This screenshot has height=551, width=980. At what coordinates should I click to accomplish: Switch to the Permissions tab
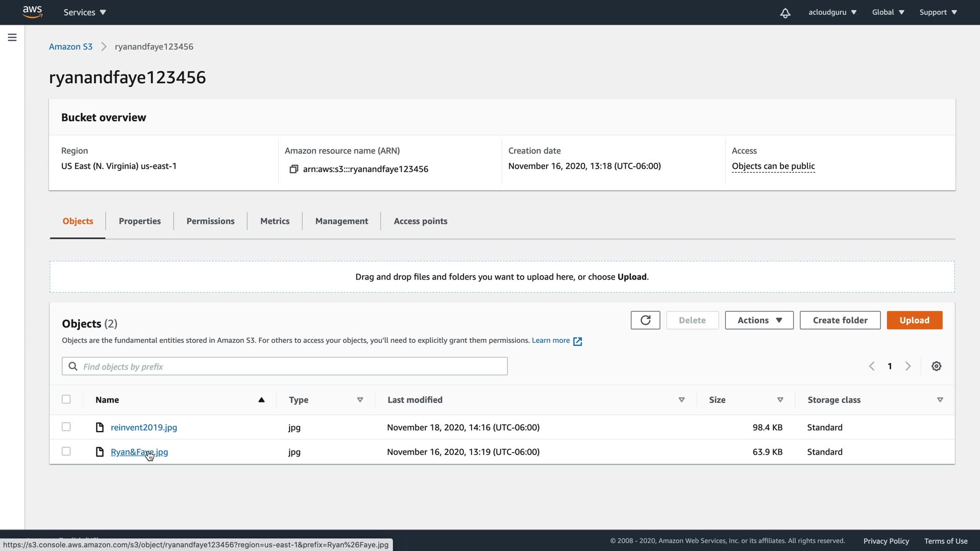pos(210,221)
